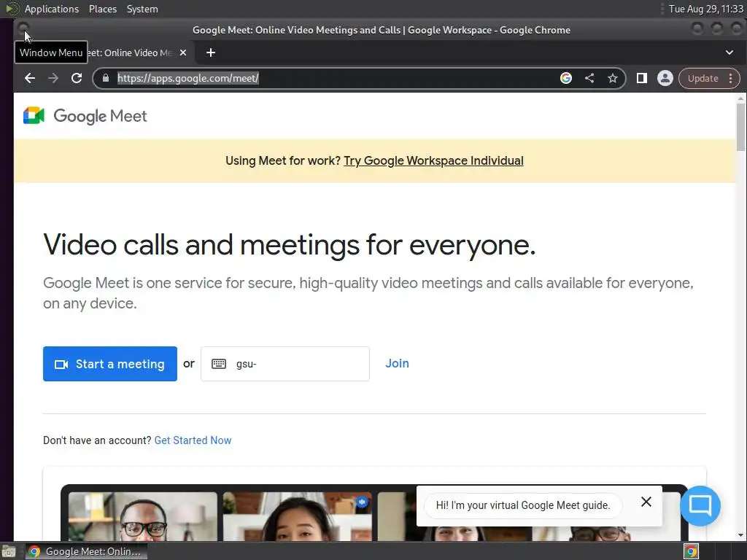The image size is (747, 560).
Task: Bookmark this page with the star icon
Action: (613, 78)
